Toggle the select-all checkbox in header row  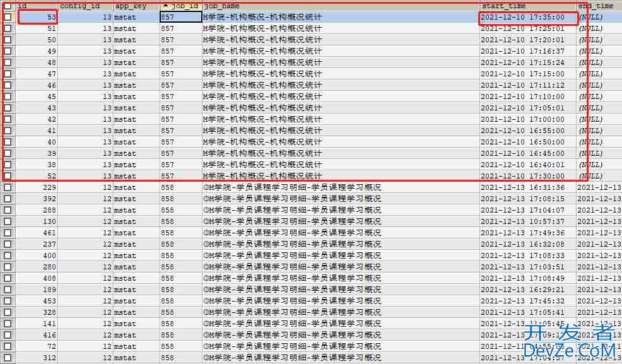(x=8, y=6)
